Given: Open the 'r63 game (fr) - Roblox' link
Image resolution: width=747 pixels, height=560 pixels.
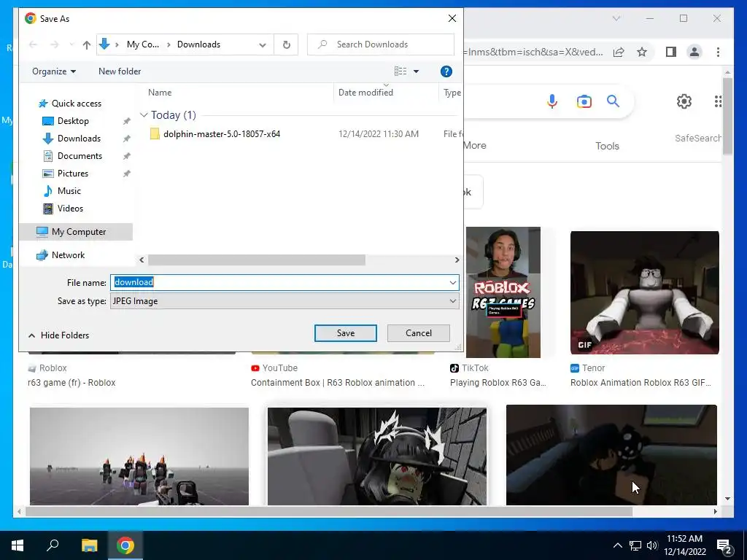Looking at the screenshot, I should click(x=71, y=383).
